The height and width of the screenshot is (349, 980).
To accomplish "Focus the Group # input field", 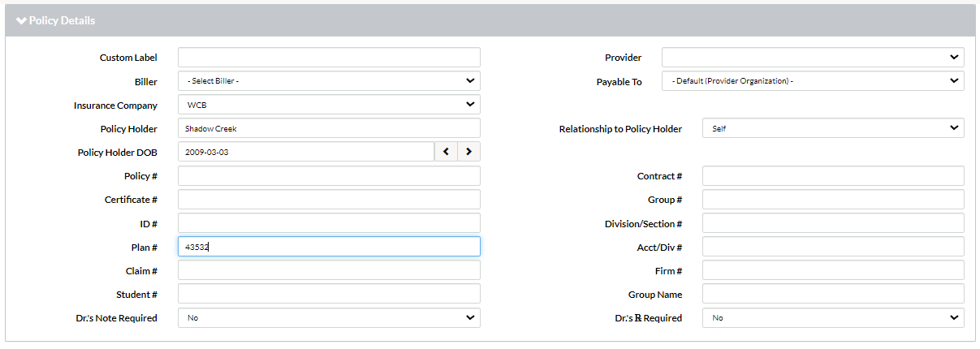I will click(833, 200).
